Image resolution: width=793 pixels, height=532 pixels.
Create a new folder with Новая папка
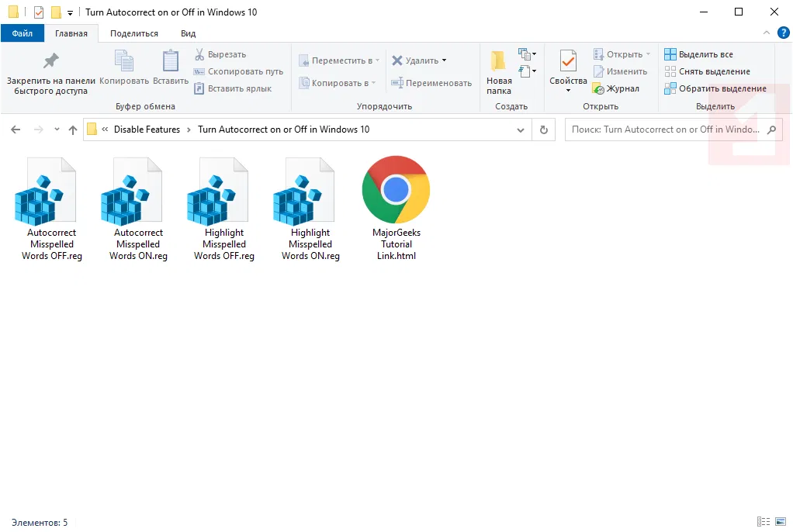(x=499, y=72)
